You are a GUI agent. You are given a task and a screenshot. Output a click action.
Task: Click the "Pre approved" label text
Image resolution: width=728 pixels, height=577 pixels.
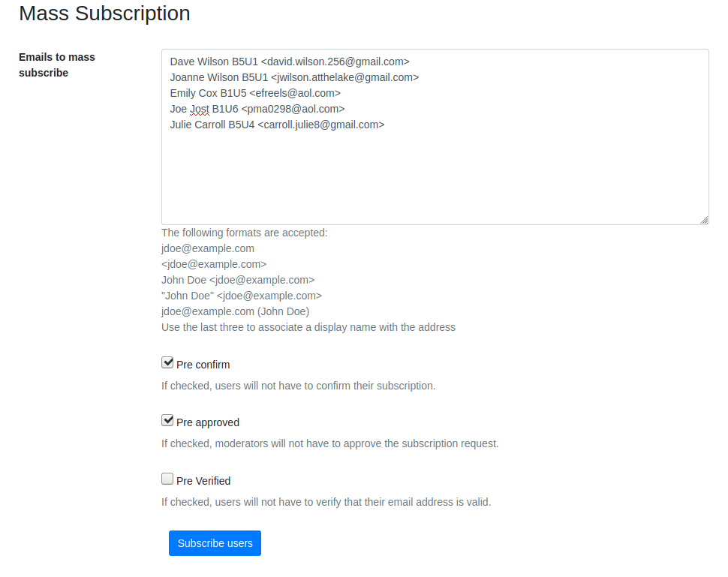tap(207, 422)
